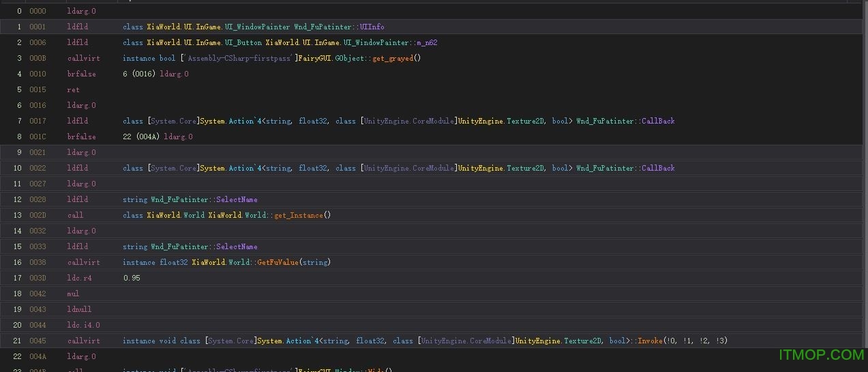The width and height of the screenshot is (868, 372).
Task: Click the m_n62 field operand
Action: pos(426,42)
